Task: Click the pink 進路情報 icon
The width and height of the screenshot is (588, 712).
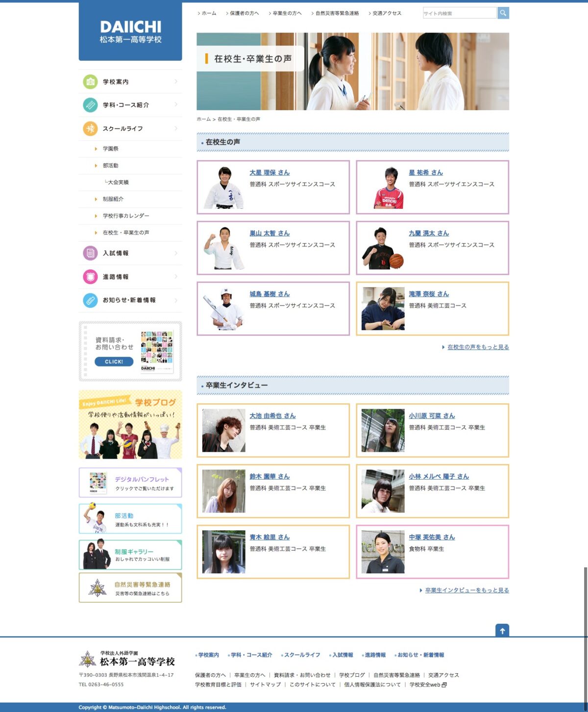Action: pyautogui.click(x=90, y=277)
